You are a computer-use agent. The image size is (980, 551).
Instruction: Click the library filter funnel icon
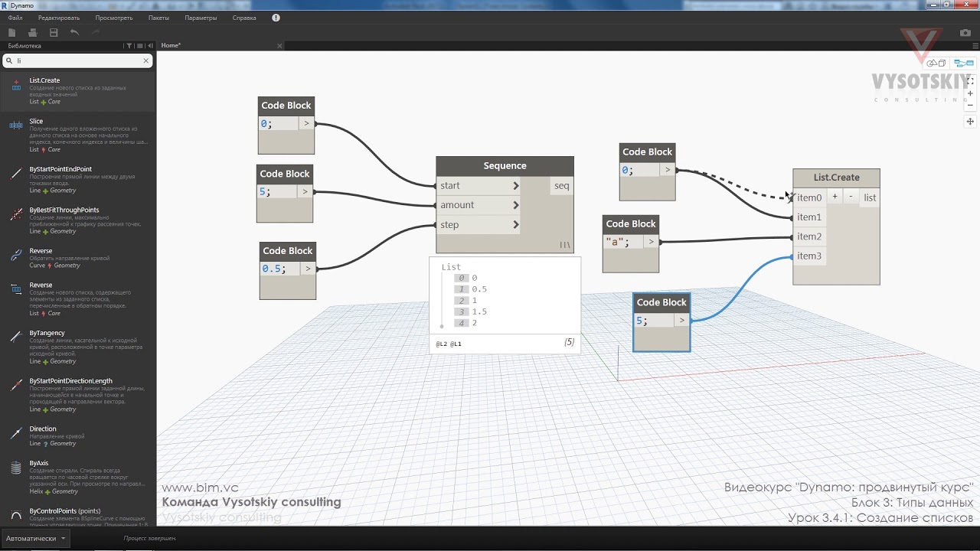click(129, 46)
